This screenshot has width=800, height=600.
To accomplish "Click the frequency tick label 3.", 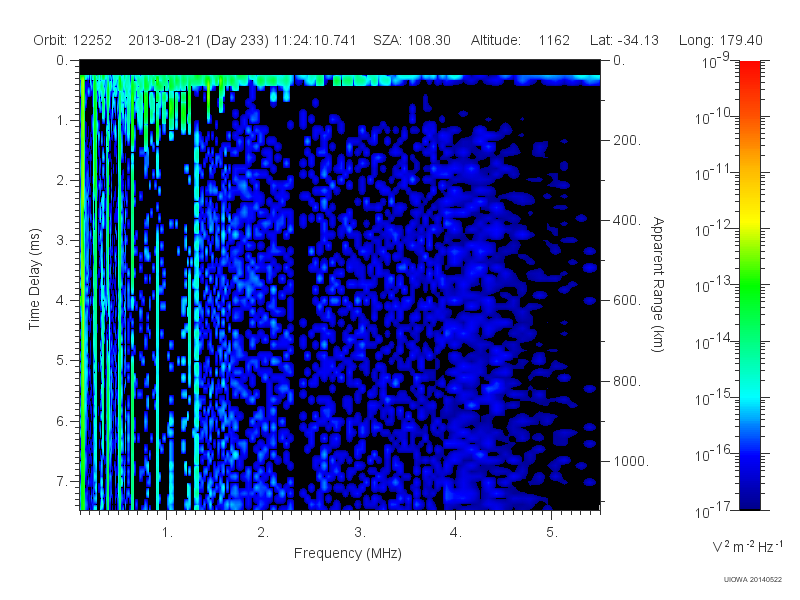I will tap(360, 533).
